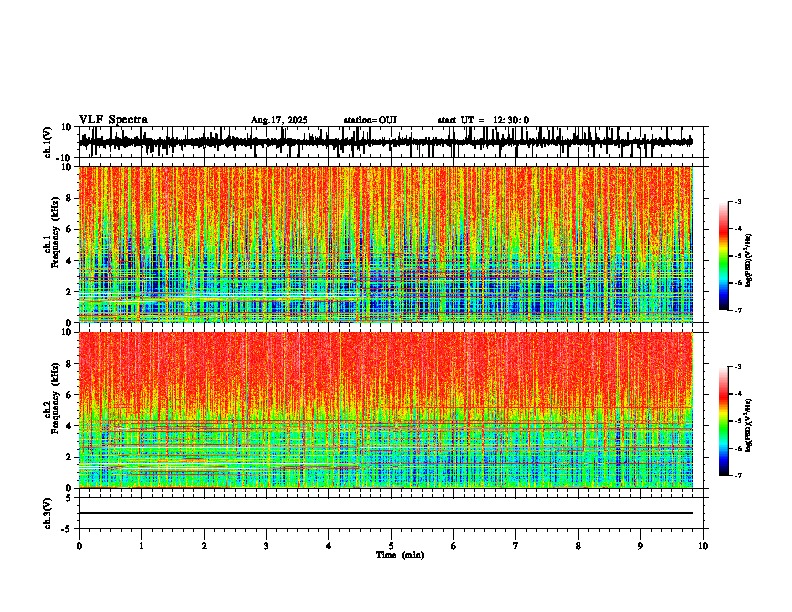The height and width of the screenshot is (612, 792).
Task: Click the "station=OUI" header text
Action: (370, 120)
